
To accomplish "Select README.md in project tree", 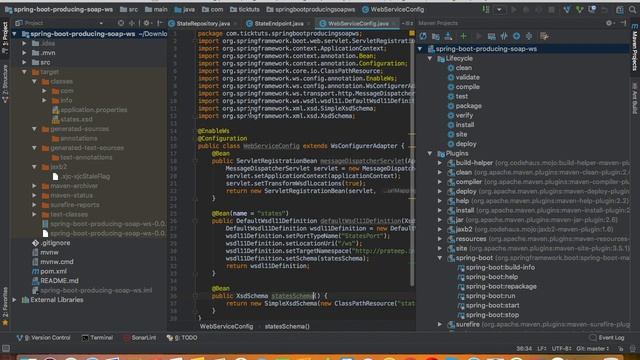I will coord(59,281).
